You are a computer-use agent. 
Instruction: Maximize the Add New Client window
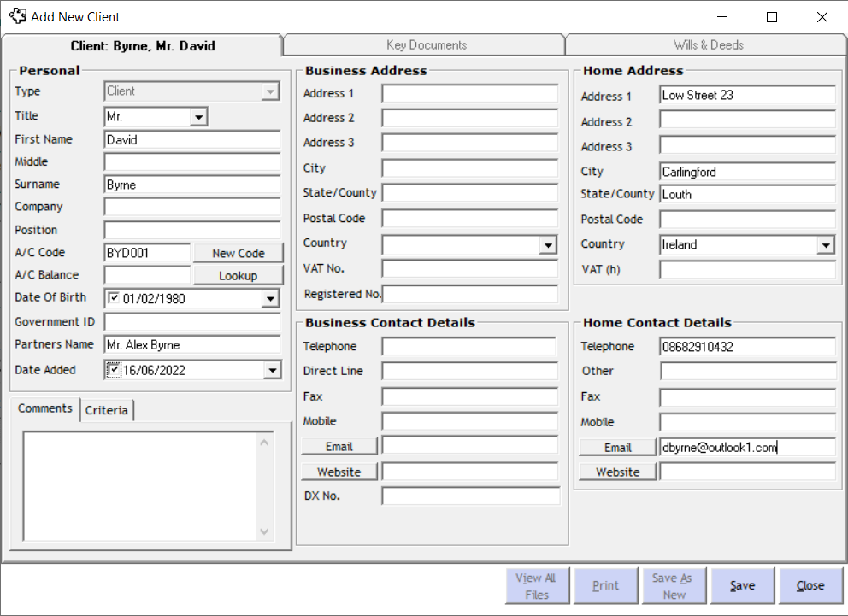[772, 17]
